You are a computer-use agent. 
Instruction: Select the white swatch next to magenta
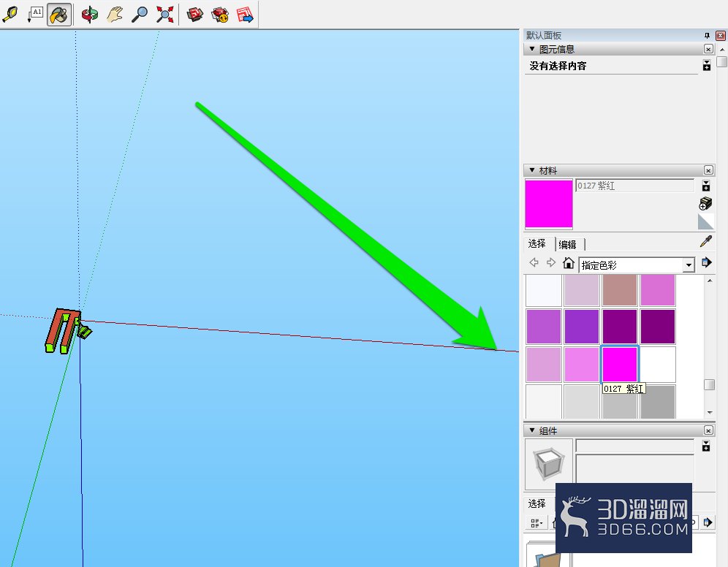point(658,364)
